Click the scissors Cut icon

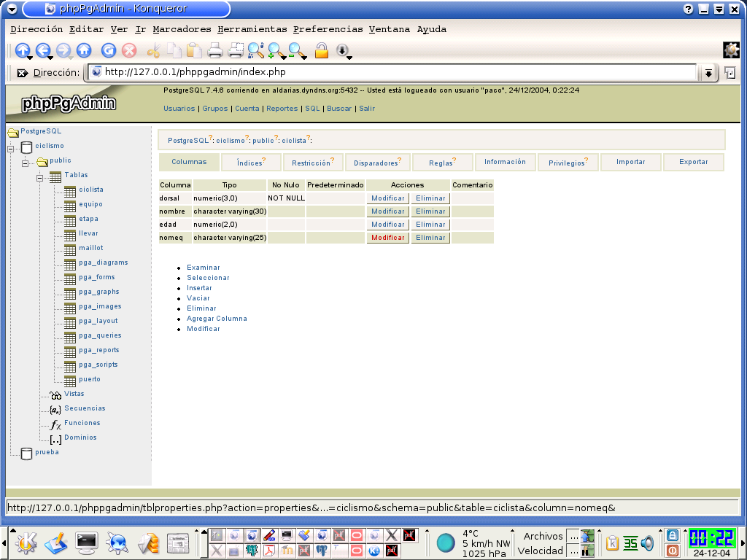tap(153, 50)
